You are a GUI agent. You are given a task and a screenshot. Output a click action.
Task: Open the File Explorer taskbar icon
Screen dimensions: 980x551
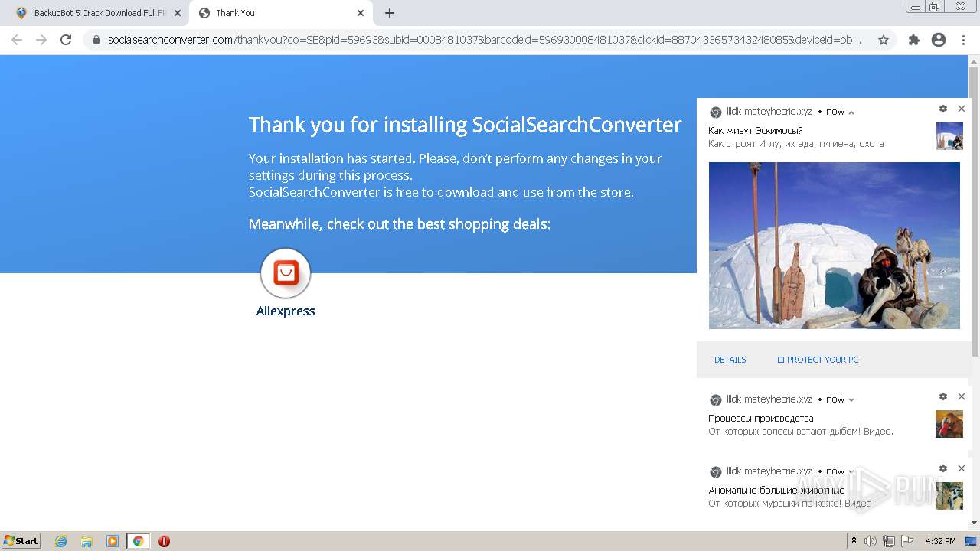click(87, 541)
